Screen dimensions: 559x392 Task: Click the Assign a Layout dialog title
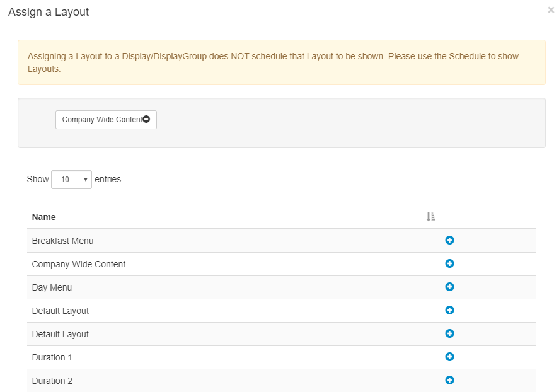[x=49, y=12]
